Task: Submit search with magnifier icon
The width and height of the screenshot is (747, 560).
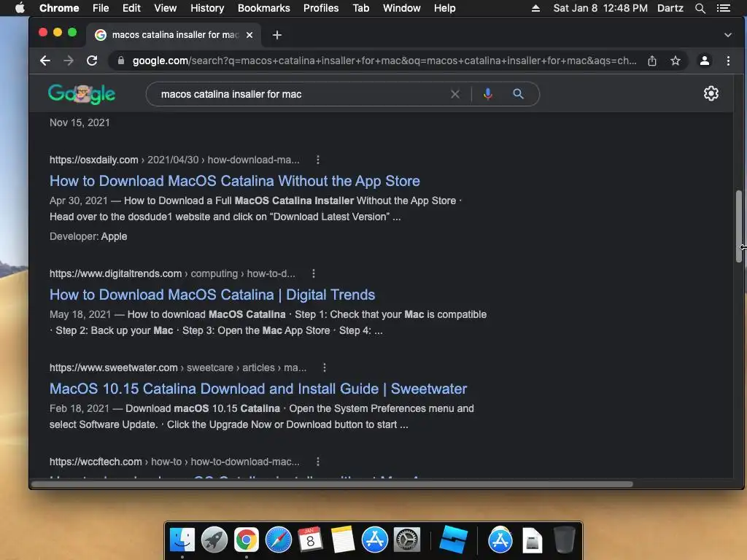Action: (x=518, y=94)
